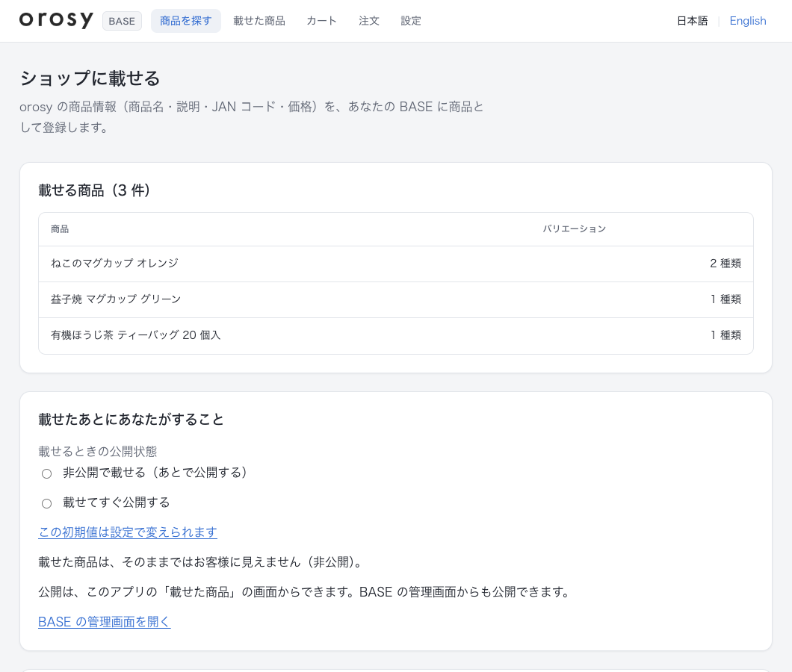Image resolution: width=792 pixels, height=672 pixels.
Task: Click the 2 種類 variation cell
Action: click(x=726, y=264)
